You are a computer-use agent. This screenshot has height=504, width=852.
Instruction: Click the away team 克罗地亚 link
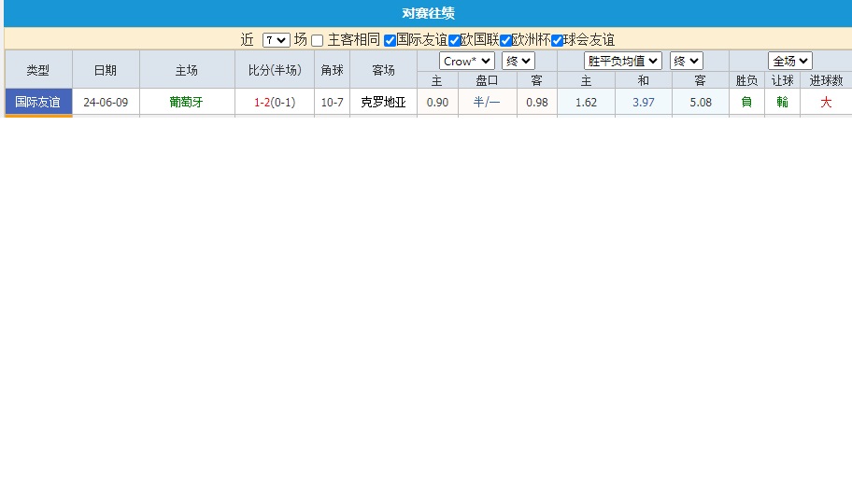pos(383,102)
